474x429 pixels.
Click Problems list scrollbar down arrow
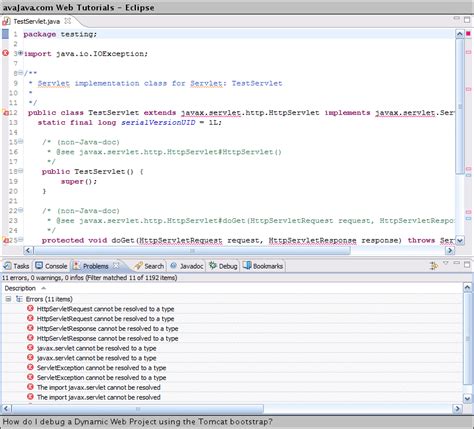click(x=467, y=398)
